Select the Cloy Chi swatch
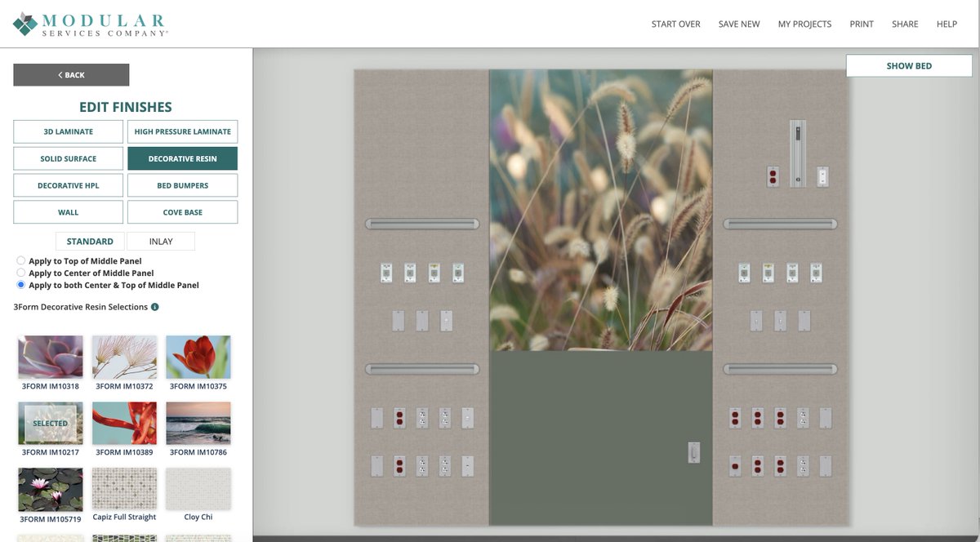The width and height of the screenshot is (980, 542). click(198, 489)
